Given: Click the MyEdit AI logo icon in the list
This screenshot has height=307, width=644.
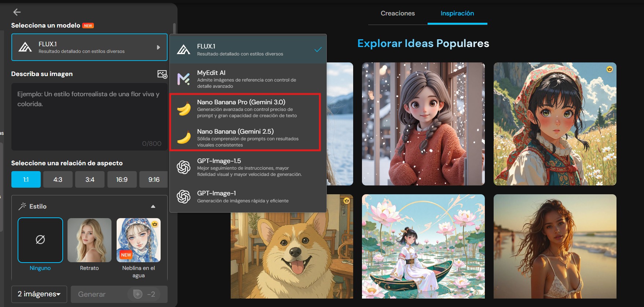Looking at the screenshot, I should [183, 79].
